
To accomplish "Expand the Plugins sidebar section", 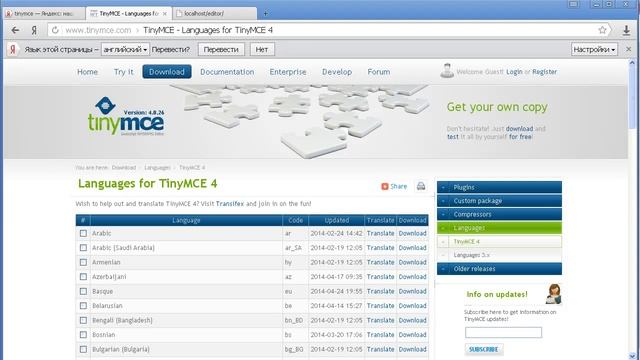I will pyautogui.click(x=499, y=187).
